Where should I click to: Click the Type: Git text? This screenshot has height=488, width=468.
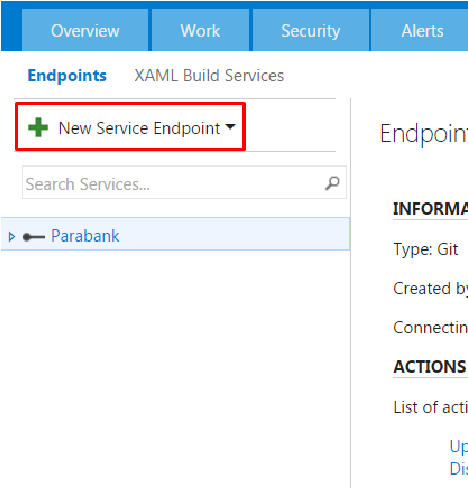pyautogui.click(x=426, y=249)
